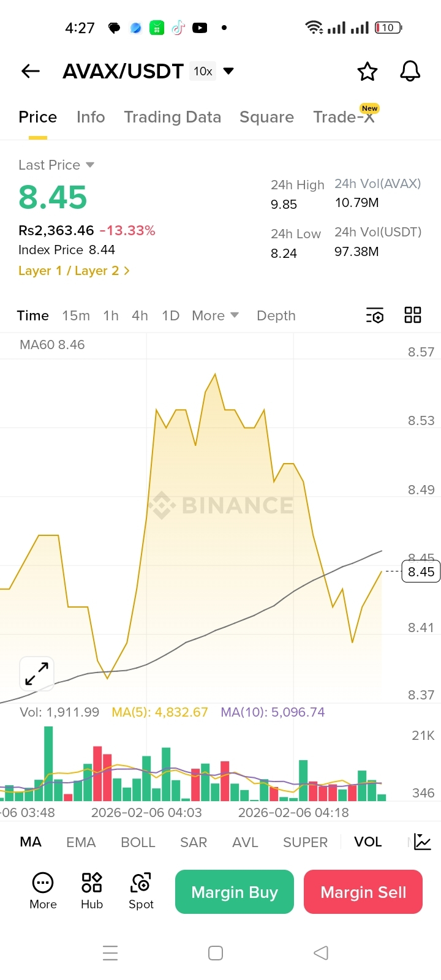Expand chart to fullscreen
The width and height of the screenshot is (441, 980).
point(37,674)
